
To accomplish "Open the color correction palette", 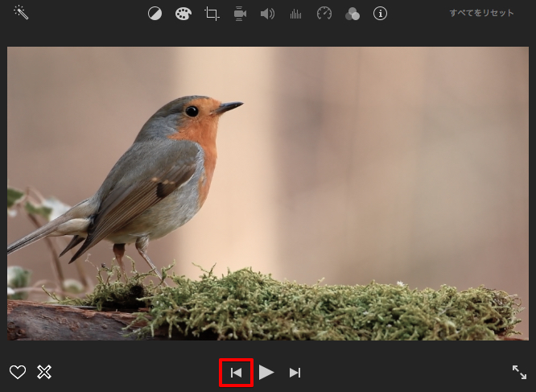I will point(183,14).
